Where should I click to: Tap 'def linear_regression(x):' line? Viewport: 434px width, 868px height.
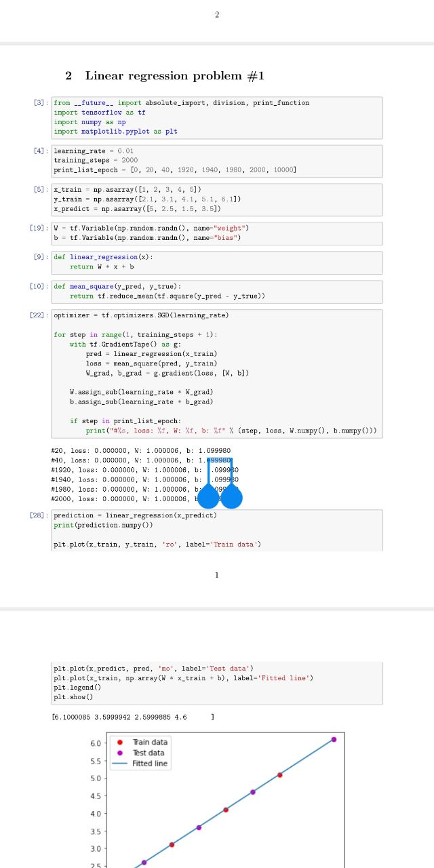104,257
